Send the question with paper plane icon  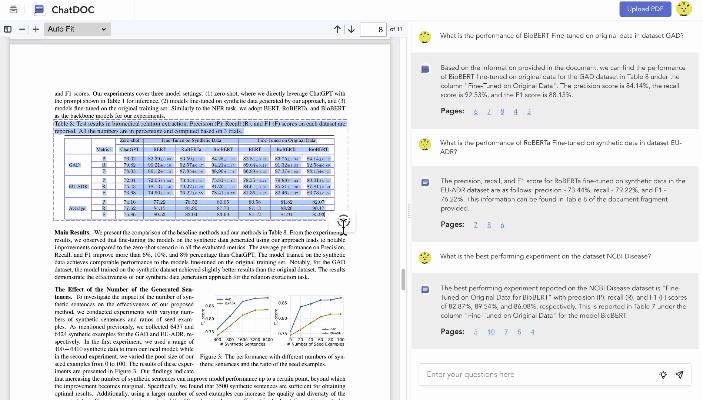680,374
